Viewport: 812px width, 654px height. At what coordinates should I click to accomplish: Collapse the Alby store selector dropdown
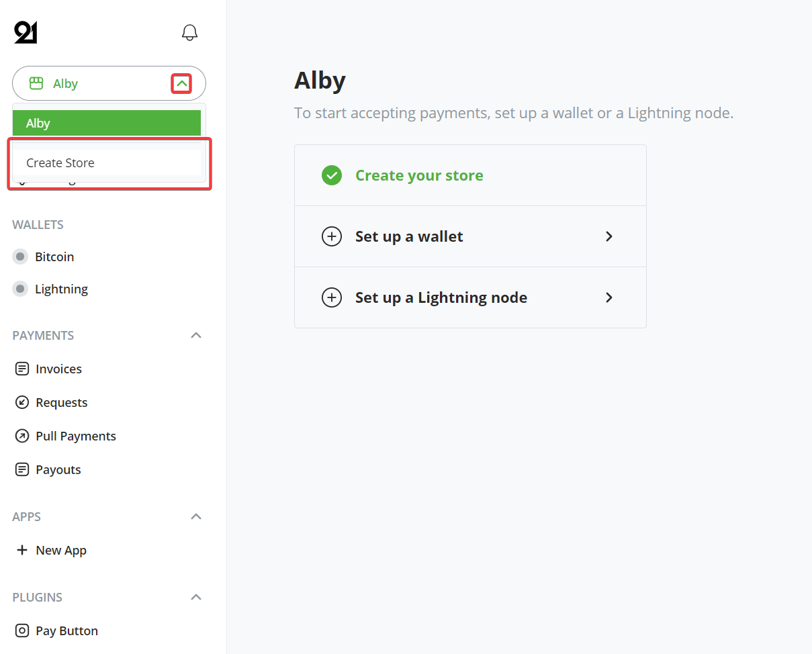181,84
